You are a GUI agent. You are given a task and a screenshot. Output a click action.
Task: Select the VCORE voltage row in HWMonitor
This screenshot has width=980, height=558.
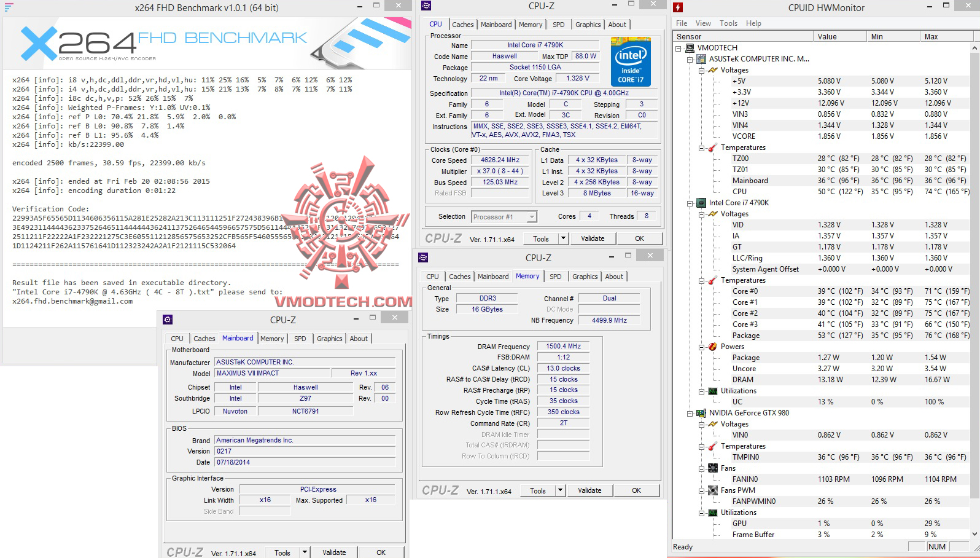click(822, 136)
